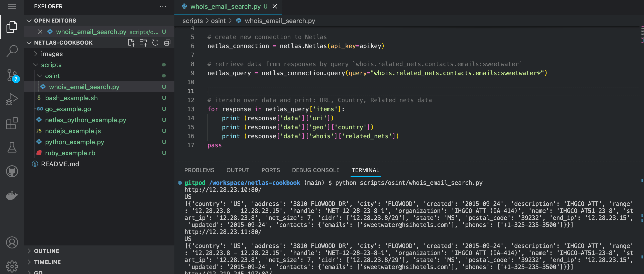Click the Refresh Explorer icon
The height and width of the screenshot is (274, 644).
click(x=155, y=43)
